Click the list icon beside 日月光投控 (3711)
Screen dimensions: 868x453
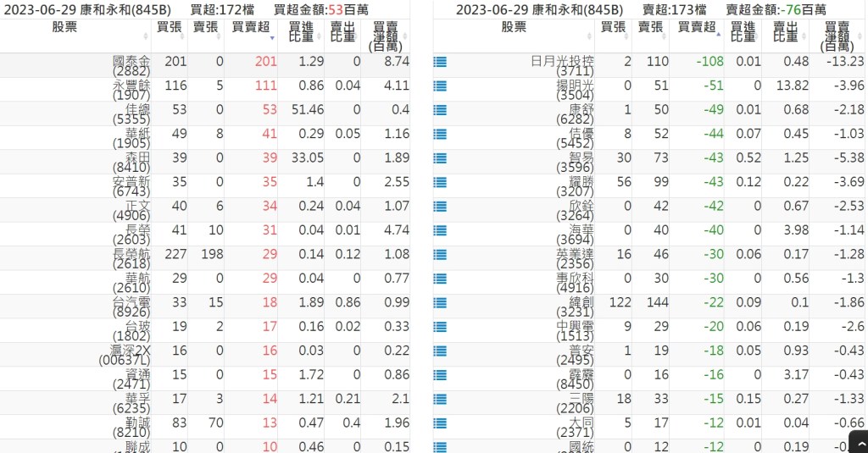[440, 62]
